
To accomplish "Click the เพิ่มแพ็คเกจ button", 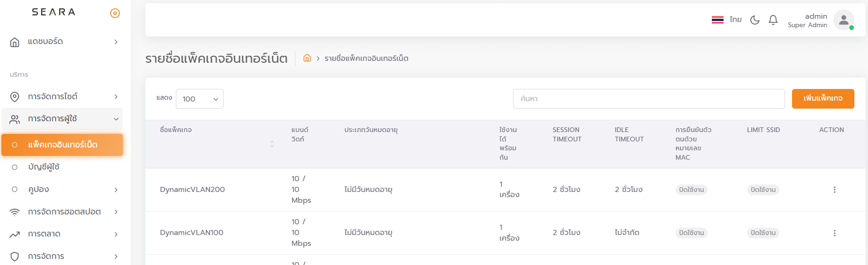I will point(823,99).
